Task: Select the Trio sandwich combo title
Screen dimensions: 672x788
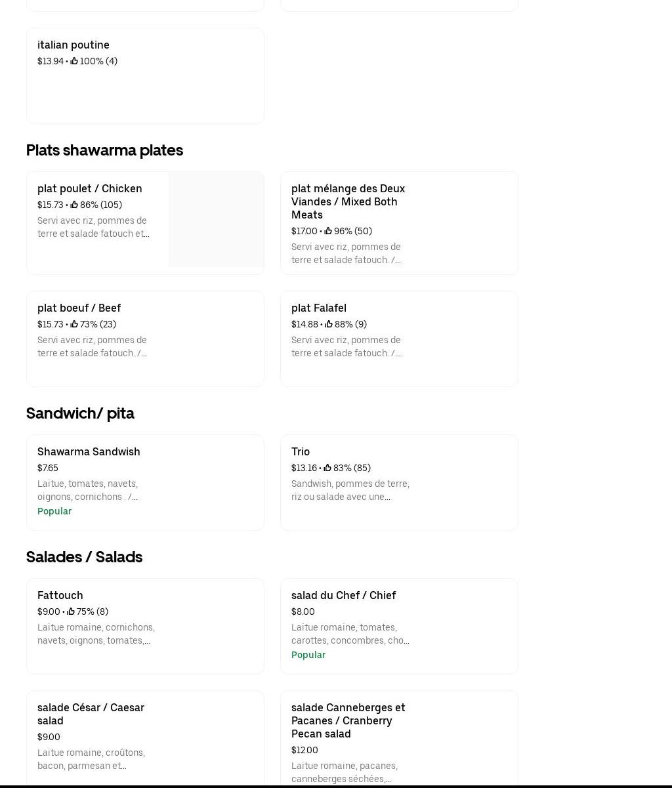Action: coord(301,451)
